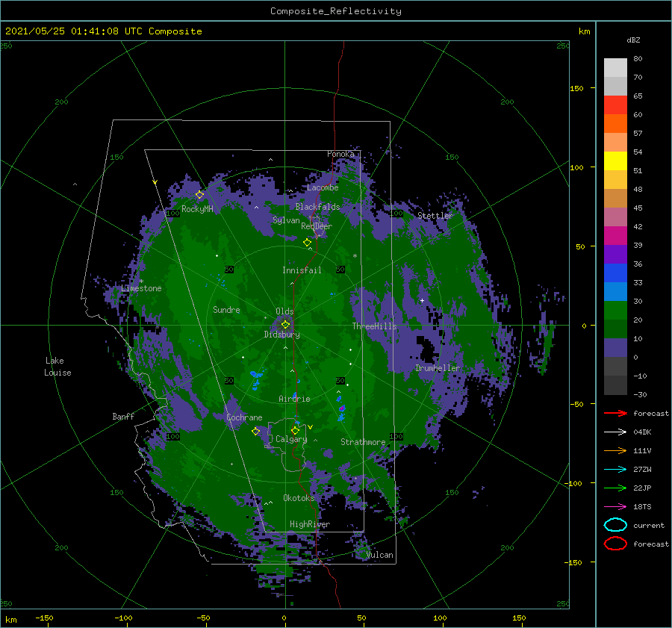Click the yellow diamond marker near RockyMH

point(199,195)
